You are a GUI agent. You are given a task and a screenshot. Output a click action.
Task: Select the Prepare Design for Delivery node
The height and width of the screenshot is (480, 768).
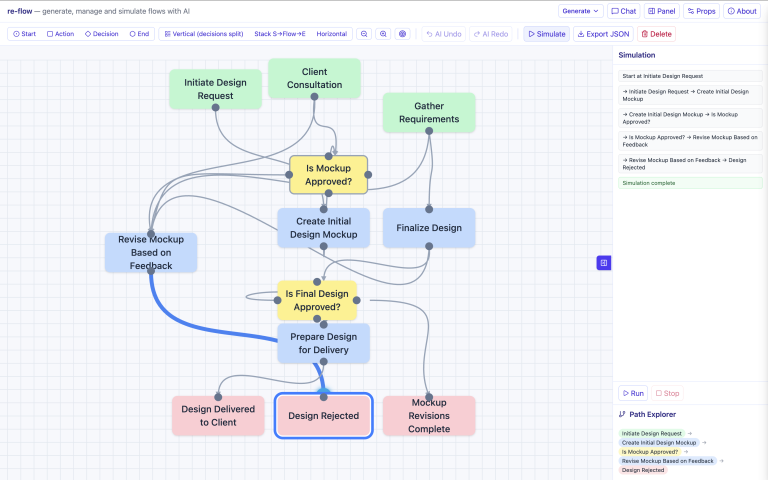pos(323,343)
